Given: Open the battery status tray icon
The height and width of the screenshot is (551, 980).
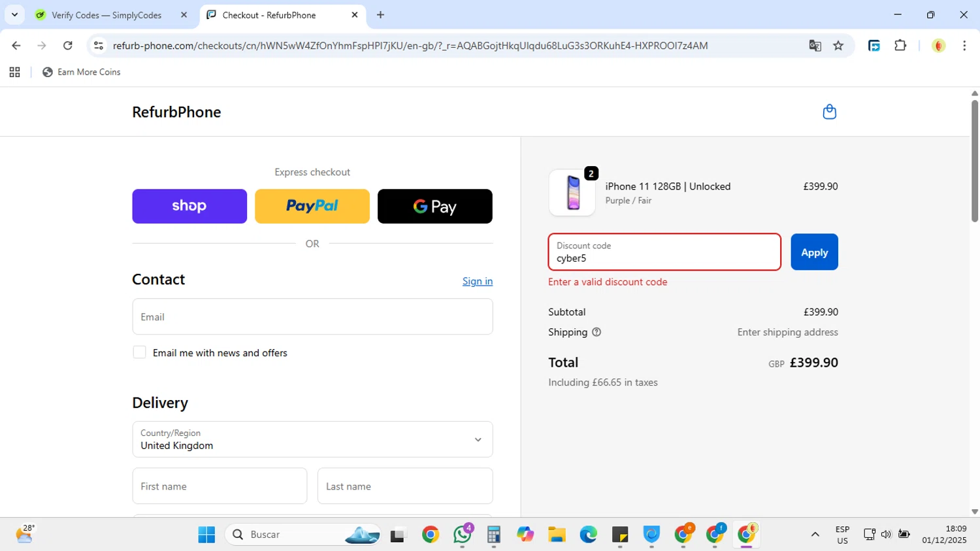Looking at the screenshot, I should 904,535.
